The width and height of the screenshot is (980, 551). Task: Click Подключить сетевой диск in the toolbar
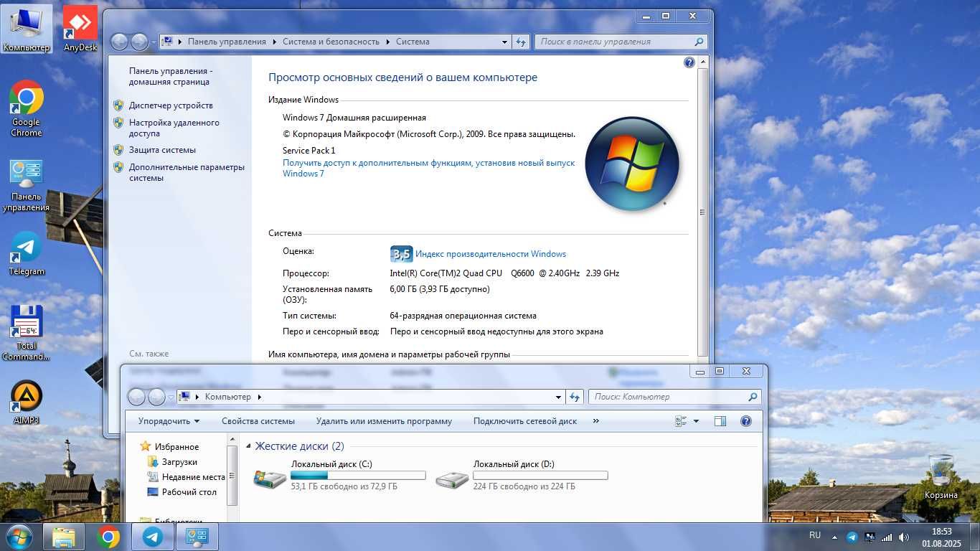coord(525,421)
